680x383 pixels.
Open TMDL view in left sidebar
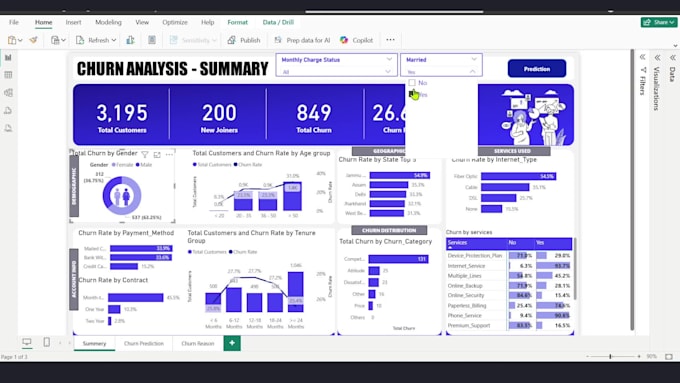[8, 128]
